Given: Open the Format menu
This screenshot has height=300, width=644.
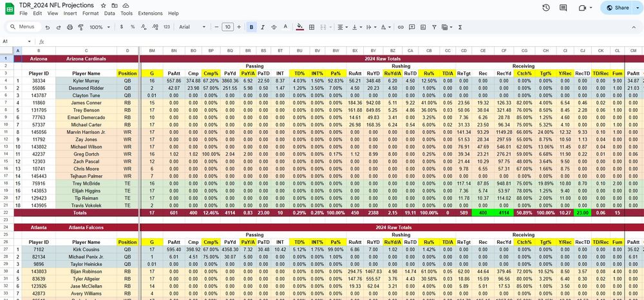Looking at the screenshot, I should pos(90,13).
